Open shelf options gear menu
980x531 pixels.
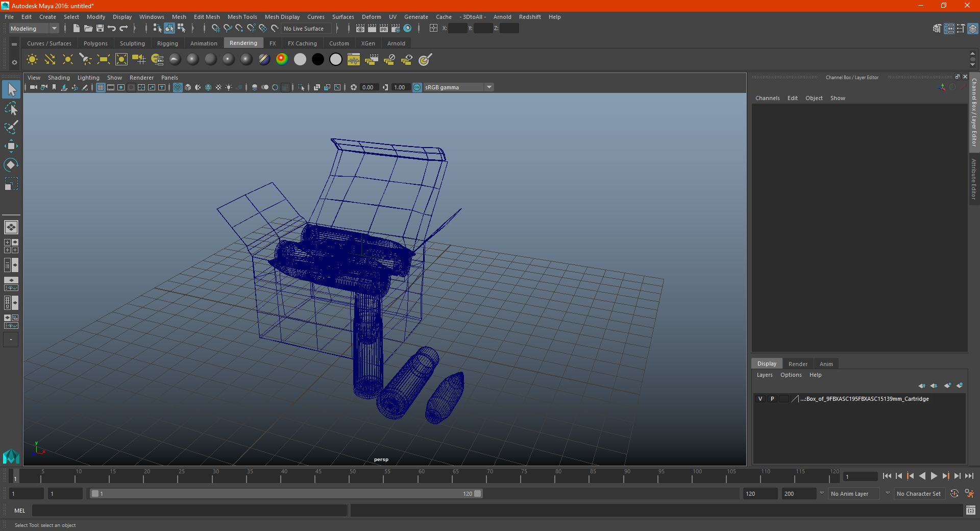(x=14, y=62)
